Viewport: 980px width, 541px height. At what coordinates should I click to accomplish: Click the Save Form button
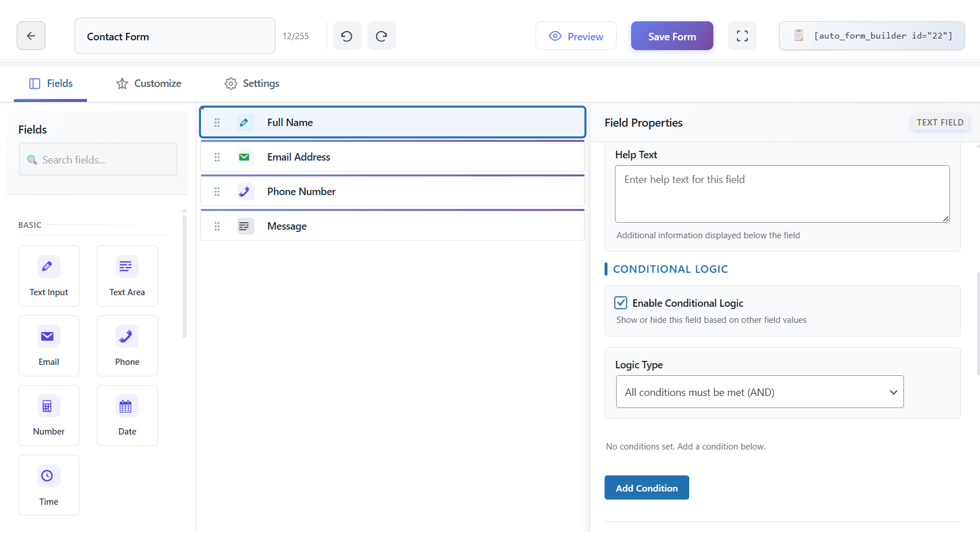[x=672, y=36]
